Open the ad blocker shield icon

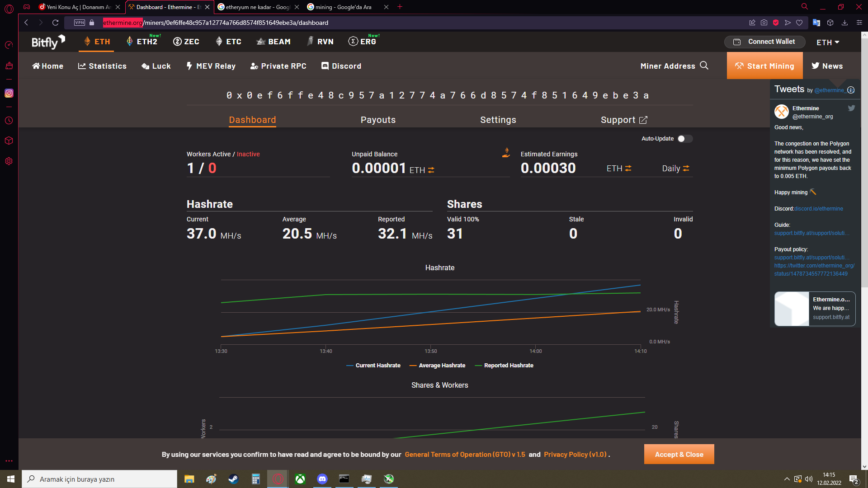pos(776,23)
